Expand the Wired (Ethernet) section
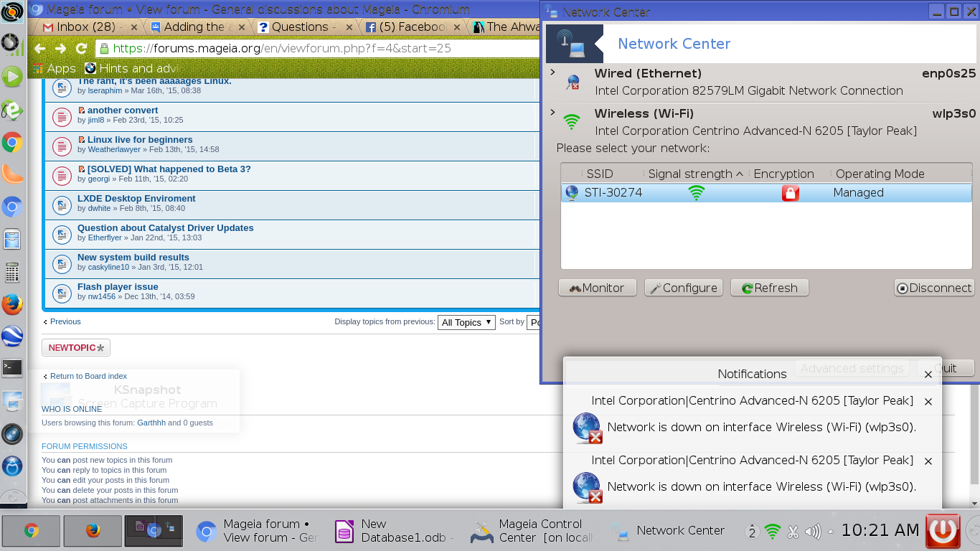The width and height of the screenshot is (980, 551). (x=552, y=72)
